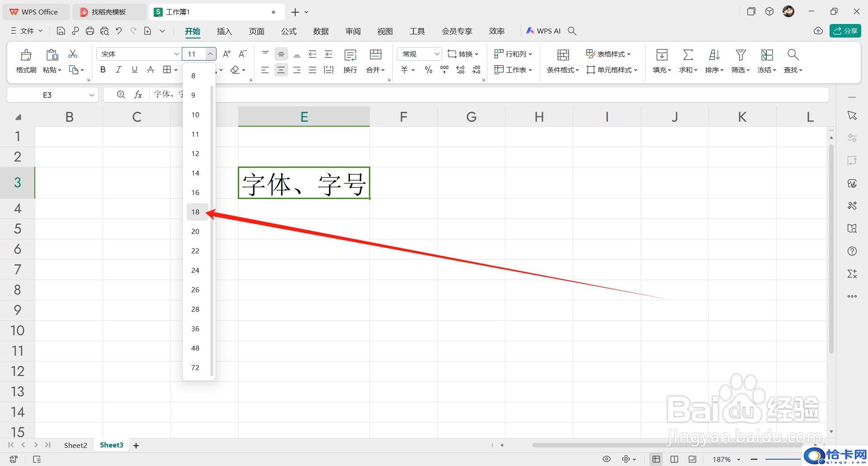Click the Cut scissors icon
Image resolution: width=868 pixels, height=466 pixels.
(x=73, y=54)
